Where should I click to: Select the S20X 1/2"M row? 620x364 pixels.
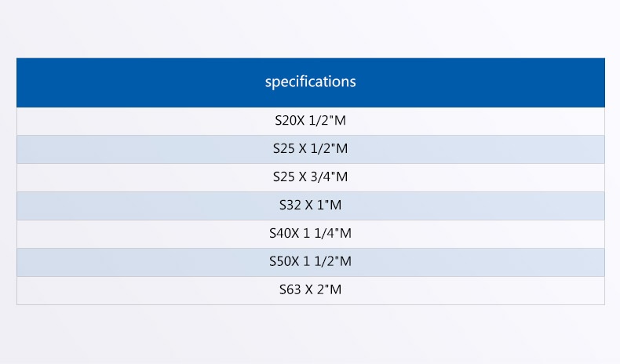(311, 121)
